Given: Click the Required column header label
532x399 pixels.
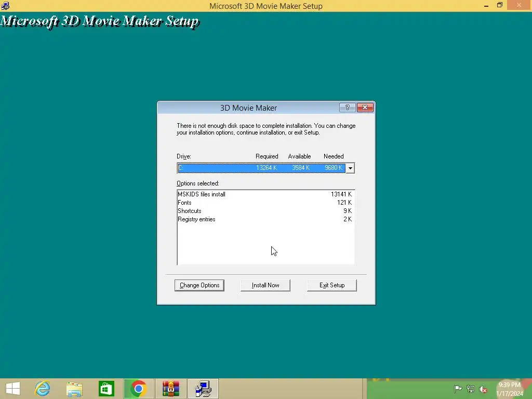Looking at the screenshot, I should point(267,156).
